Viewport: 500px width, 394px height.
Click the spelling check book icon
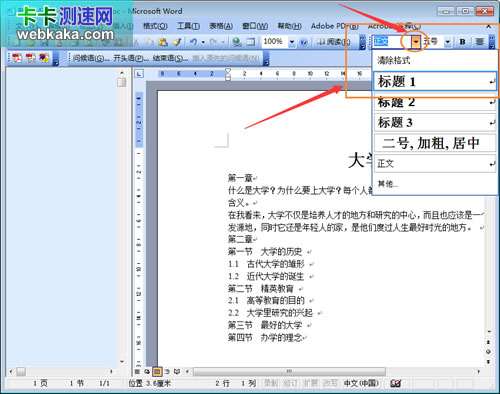(x=396, y=384)
